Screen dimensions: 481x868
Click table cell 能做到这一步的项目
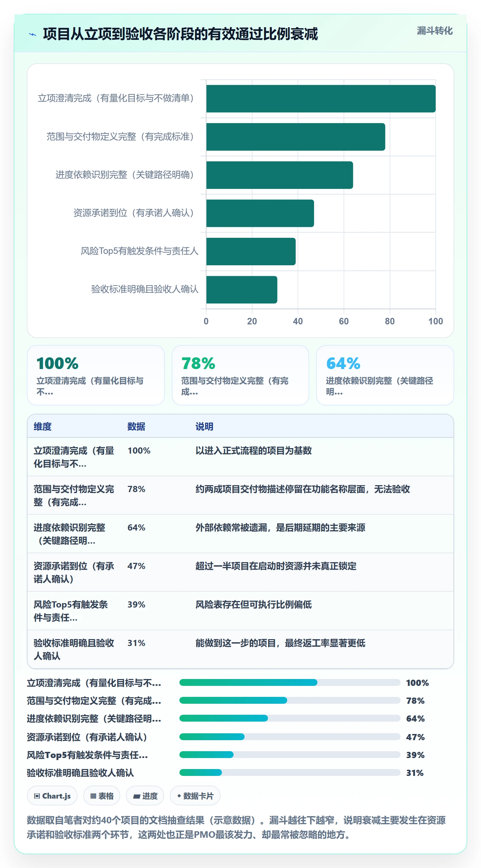[x=280, y=643]
